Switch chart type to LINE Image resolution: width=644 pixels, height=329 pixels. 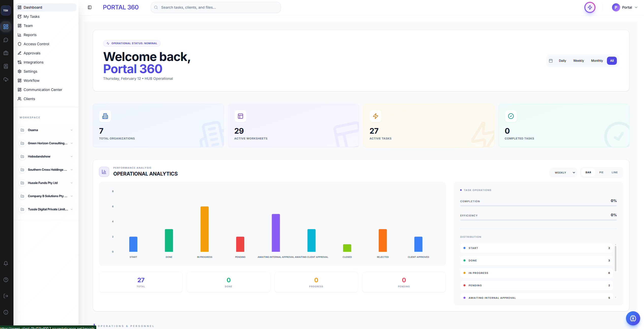615,173
